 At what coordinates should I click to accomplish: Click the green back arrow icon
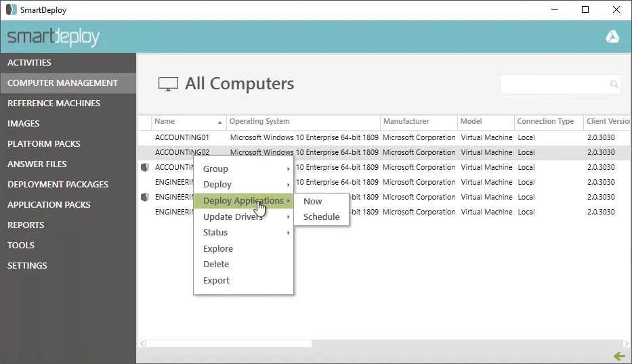(619, 356)
